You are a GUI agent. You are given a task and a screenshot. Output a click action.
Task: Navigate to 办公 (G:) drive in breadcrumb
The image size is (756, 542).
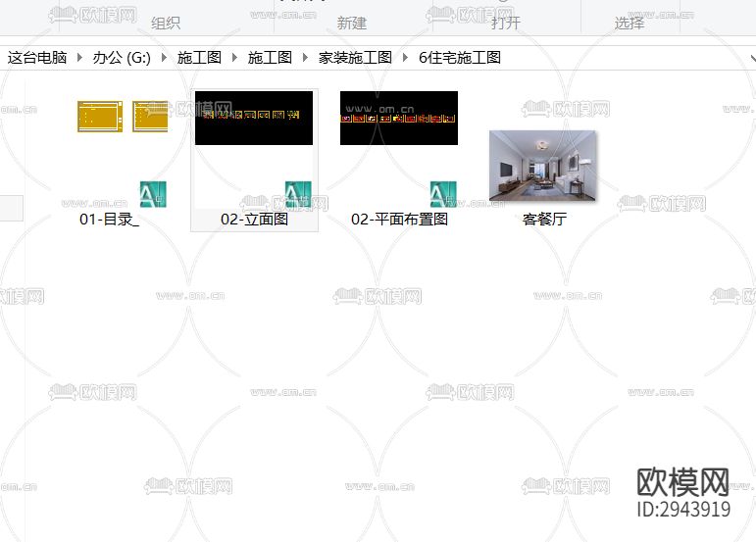click(x=122, y=58)
